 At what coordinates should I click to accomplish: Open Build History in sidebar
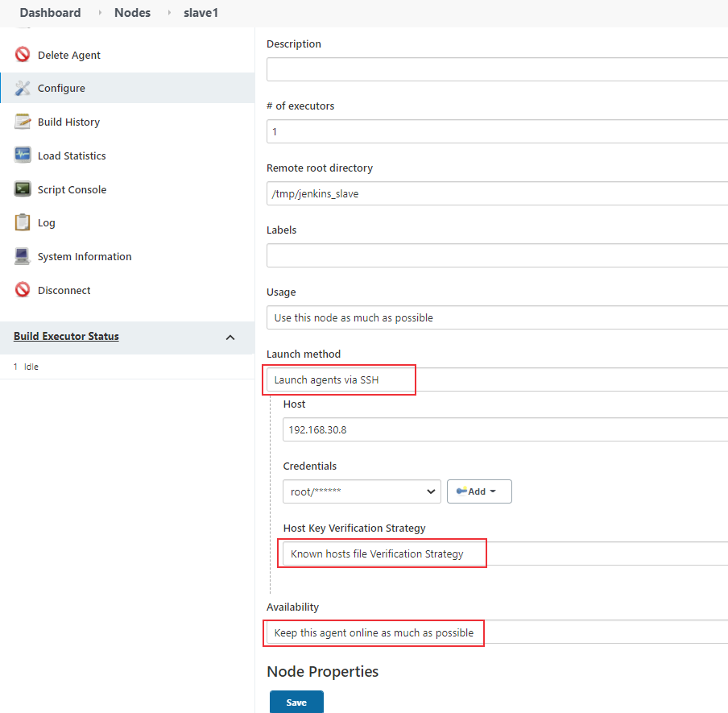(x=68, y=122)
